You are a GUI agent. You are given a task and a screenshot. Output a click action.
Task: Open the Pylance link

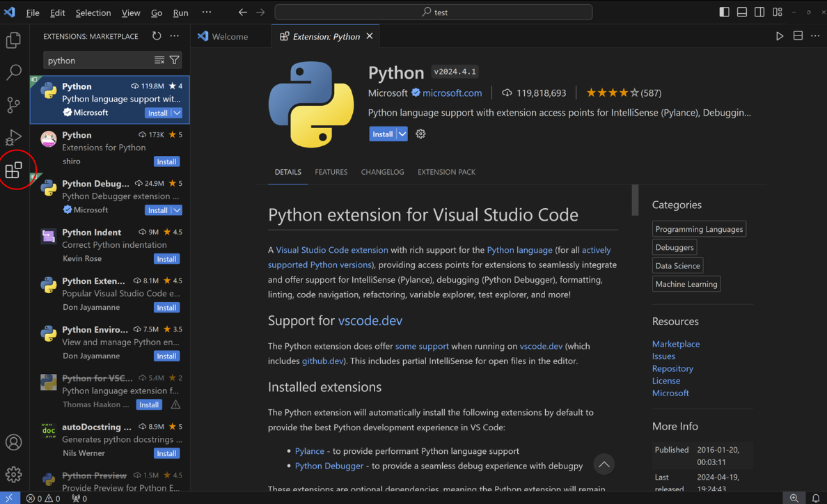310,451
